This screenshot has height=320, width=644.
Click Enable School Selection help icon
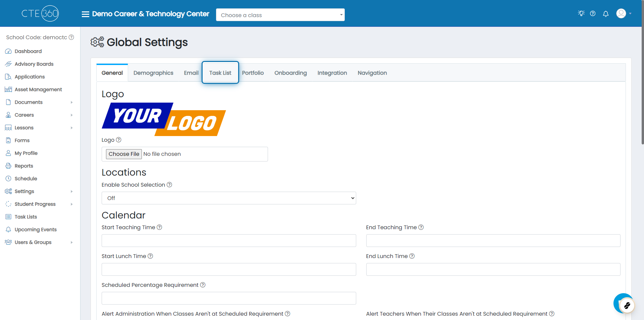(x=169, y=185)
